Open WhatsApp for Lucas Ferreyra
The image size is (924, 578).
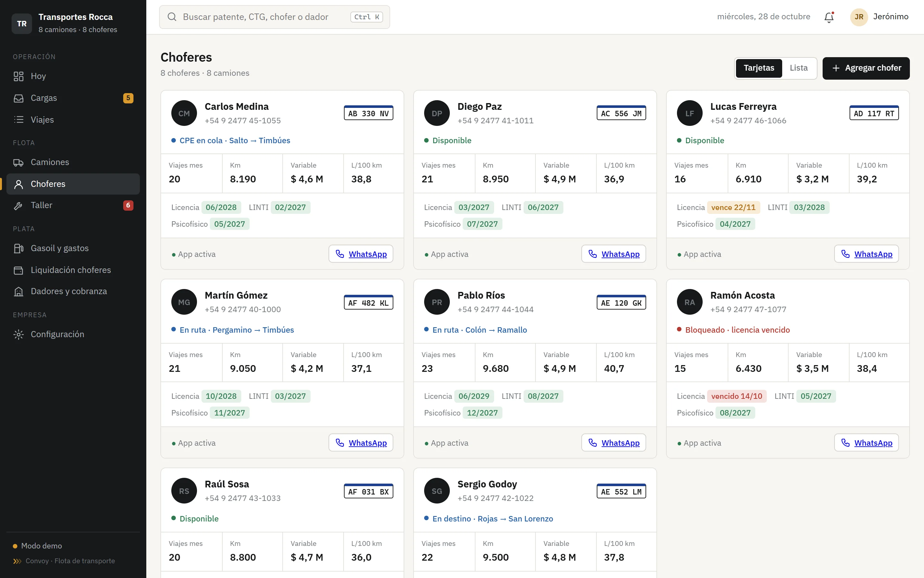coord(866,254)
